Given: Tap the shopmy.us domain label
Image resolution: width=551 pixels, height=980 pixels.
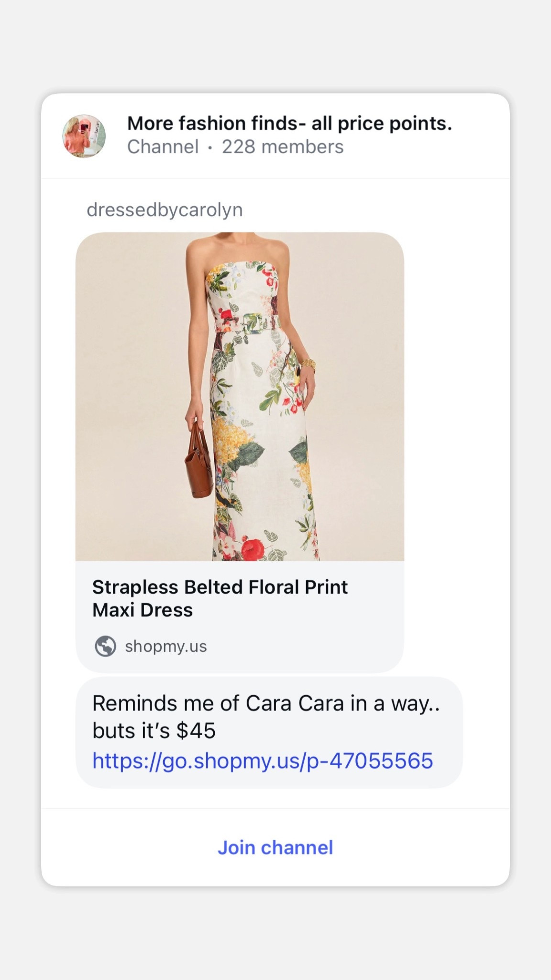Looking at the screenshot, I should (x=165, y=646).
